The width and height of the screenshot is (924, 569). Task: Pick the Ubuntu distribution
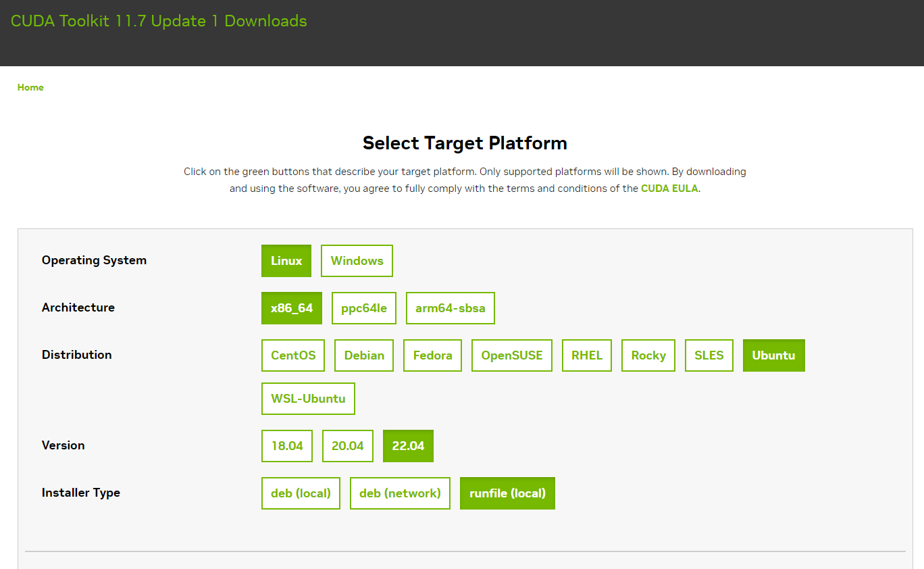click(x=774, y=355)
